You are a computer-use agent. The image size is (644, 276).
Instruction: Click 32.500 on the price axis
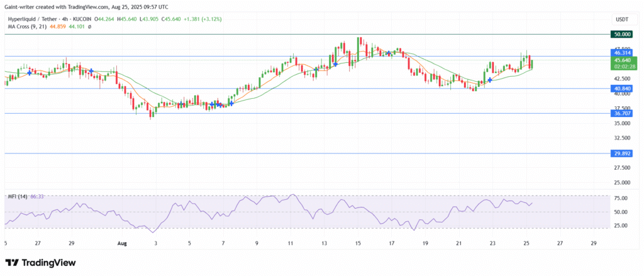[x=623, y=138]
